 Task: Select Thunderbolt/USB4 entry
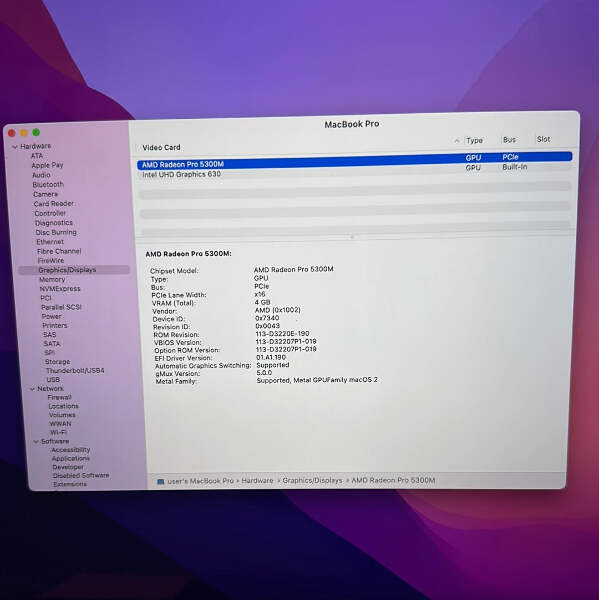(75, 370)
